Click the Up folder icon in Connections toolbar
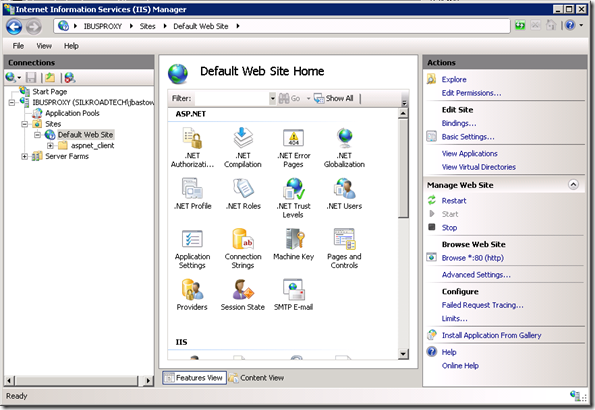 [x=50, y=78]
